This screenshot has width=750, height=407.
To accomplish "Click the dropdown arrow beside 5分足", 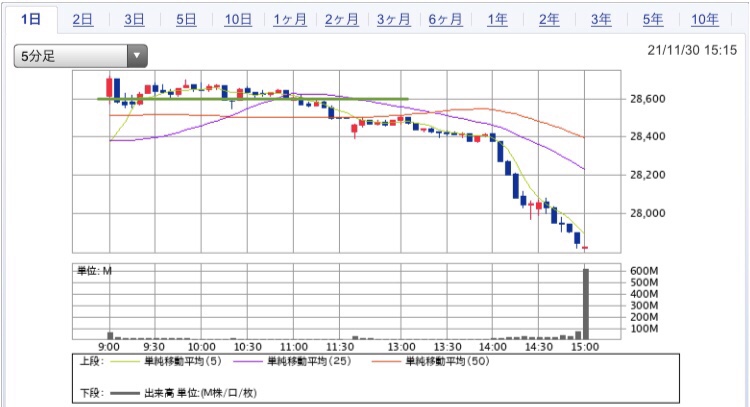I will point(137,56).
